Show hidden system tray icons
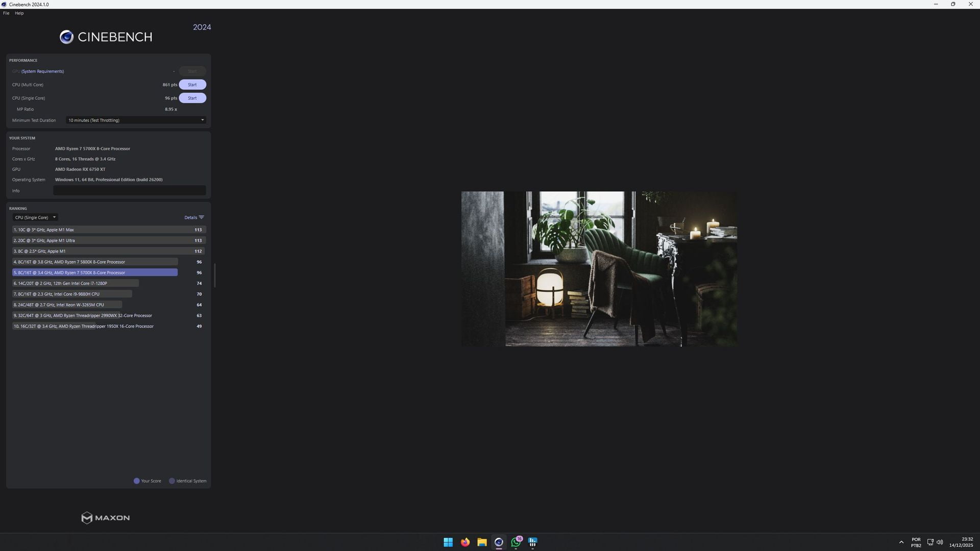This screenshot has height=551, width=980. coord(901,542)
